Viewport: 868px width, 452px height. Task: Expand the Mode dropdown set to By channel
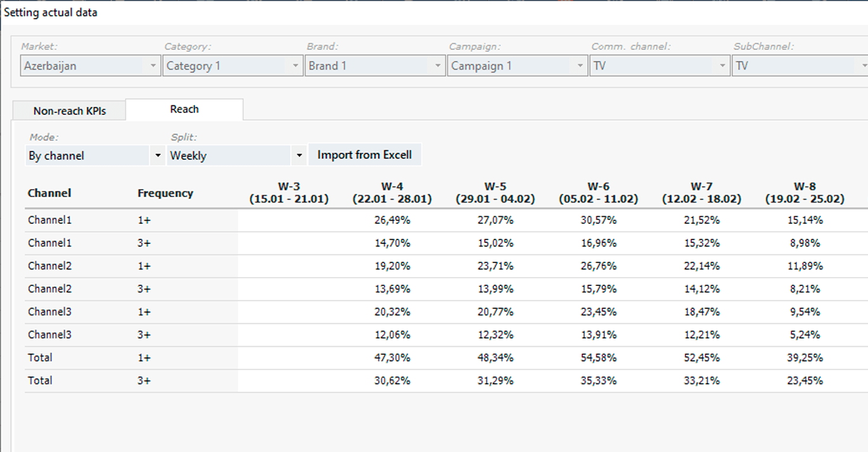[x=96, y=155]
